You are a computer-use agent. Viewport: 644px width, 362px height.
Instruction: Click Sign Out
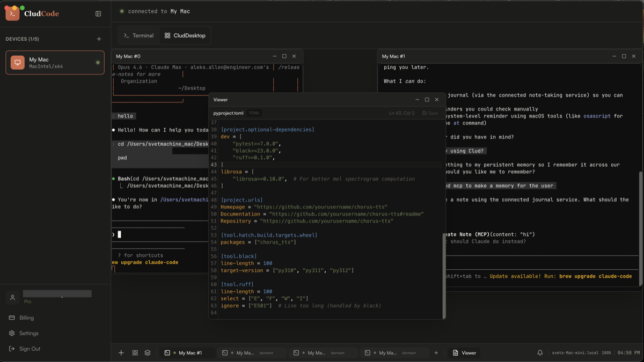(x=28, y=349)
